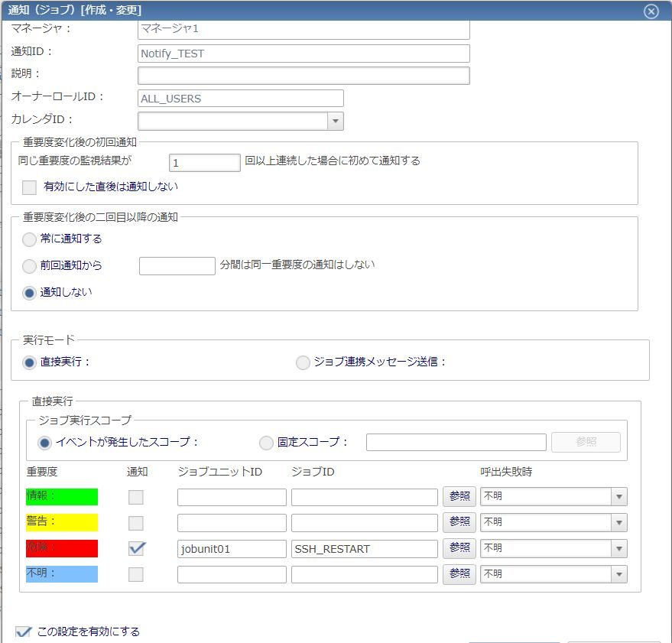This screenshot has width=672, height=643.
Task: Click 参照 button in 危険 row
Action: (x=459, y=548)
